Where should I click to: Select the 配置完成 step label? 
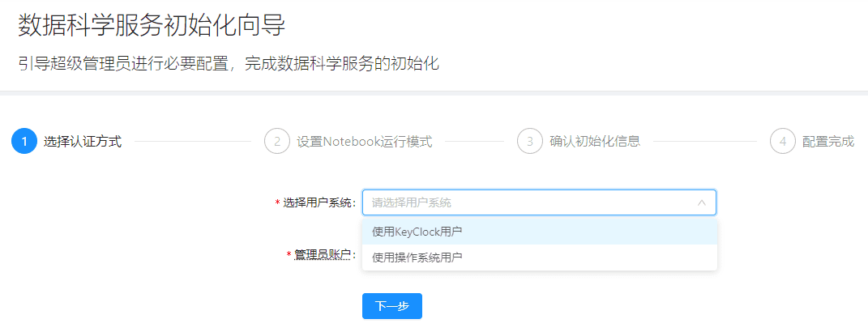[x=828, y=142]
